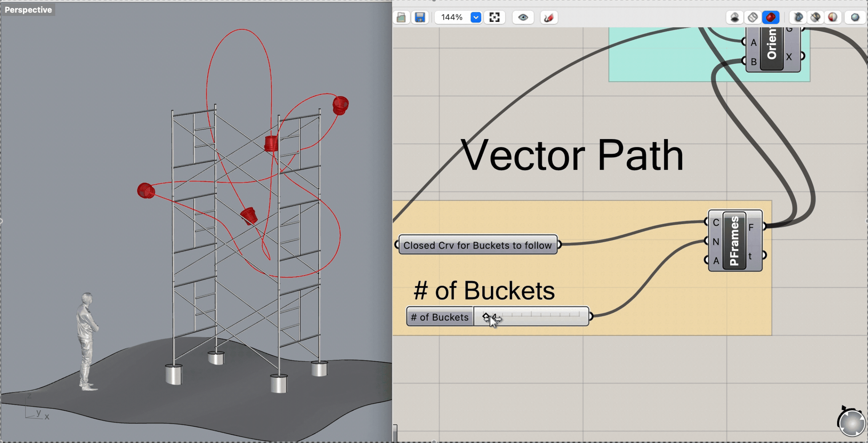The height and width of the screenshot is (443, 868).
Task: Open the Perspective viewport title menu
Action: point(28,10)
